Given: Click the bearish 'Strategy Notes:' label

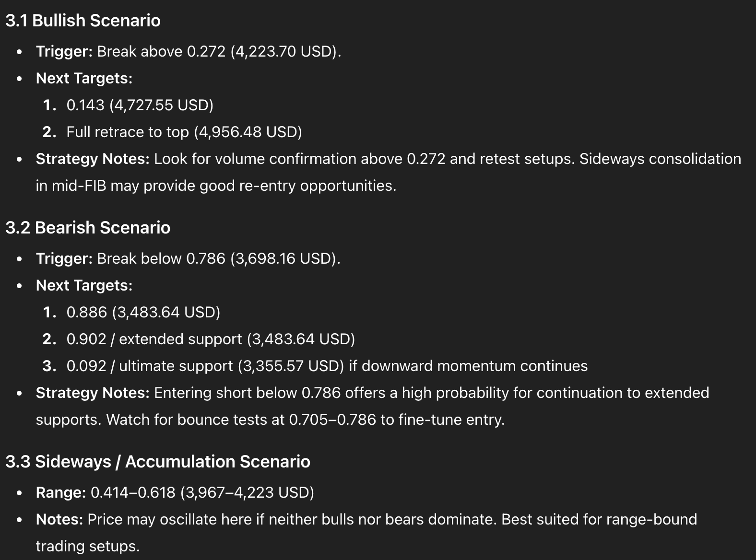Looking at the screenshot, I should 93,393.
